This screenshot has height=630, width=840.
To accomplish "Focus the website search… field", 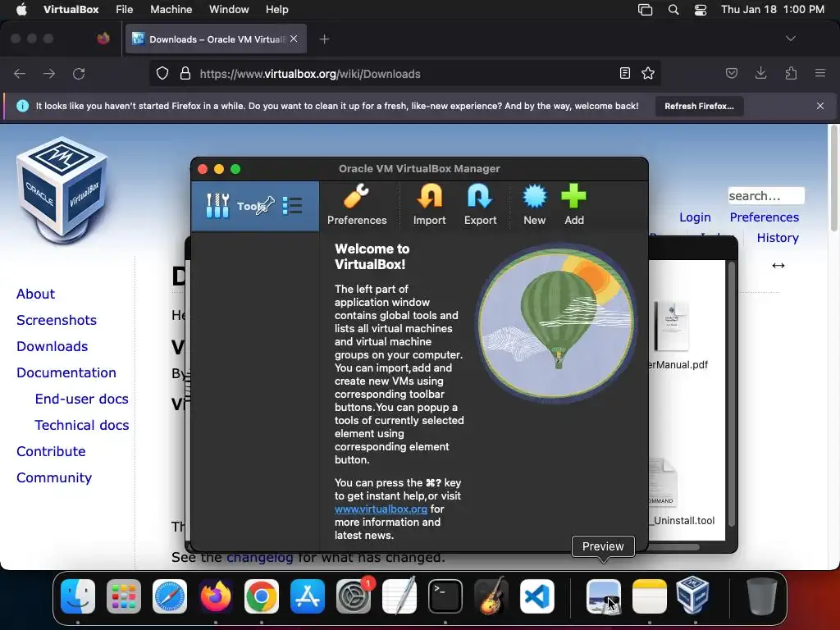I will 766,195.
